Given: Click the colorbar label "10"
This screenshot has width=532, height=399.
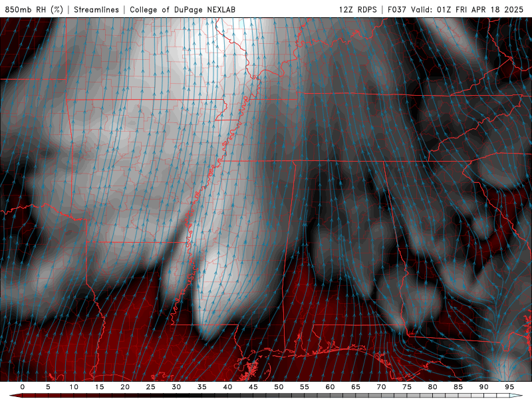Looking at the screenshot, I should click(74, 387).
